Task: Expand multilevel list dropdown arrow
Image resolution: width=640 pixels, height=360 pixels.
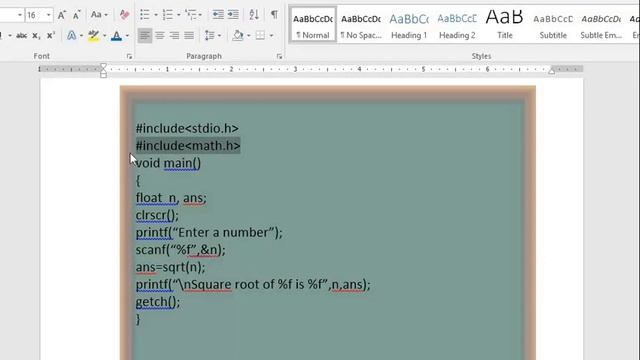Action: [x=200, y=15]
